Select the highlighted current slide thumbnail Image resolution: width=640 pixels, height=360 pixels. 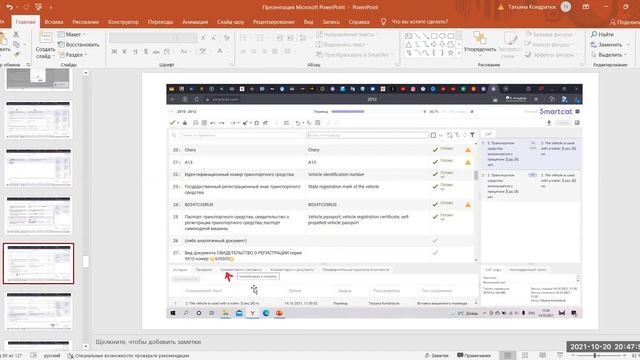pos(38,263)
